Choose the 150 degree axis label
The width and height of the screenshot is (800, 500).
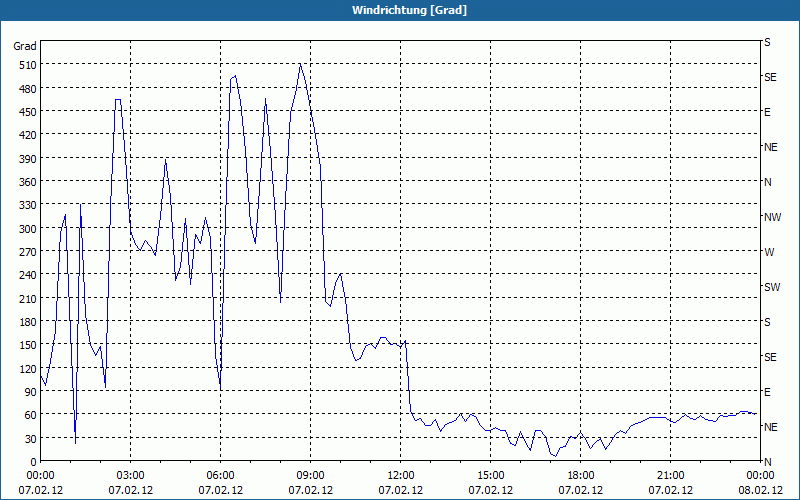[x=28, y=345]
